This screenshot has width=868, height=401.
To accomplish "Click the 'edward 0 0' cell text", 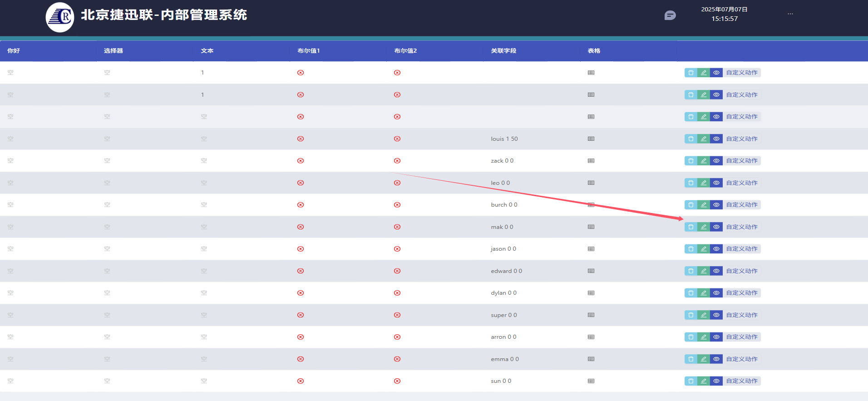I will coord(506,271).
